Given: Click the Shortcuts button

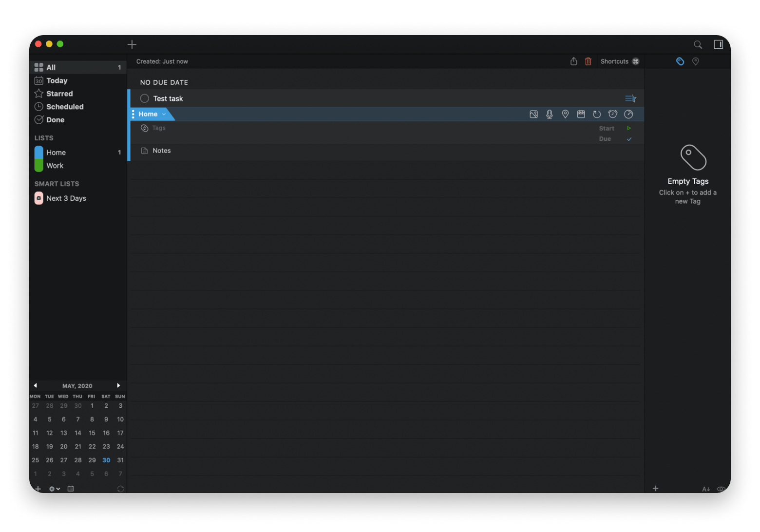Looking at the screenshot, I should [x=619, y=61].
